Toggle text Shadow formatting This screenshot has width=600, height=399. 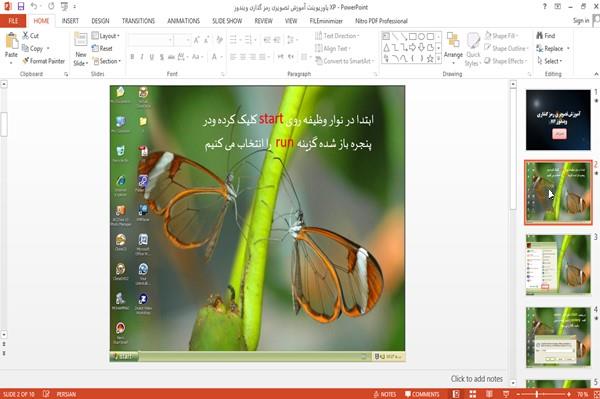tap(162, 57)
